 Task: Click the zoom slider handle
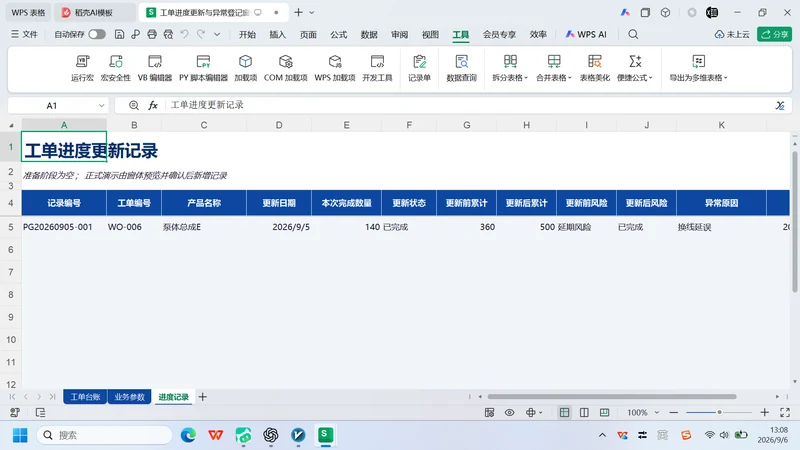tap(719, 412)
